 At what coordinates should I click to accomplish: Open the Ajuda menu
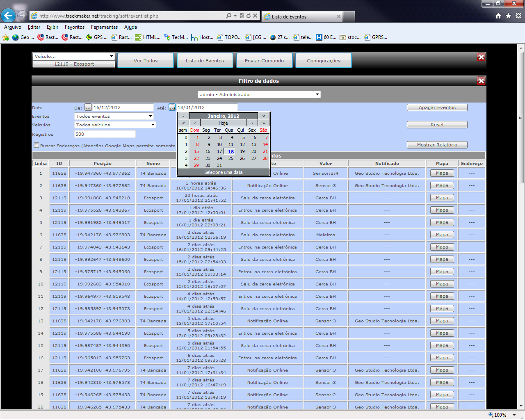pyautogui.click(x=130, y=27)
